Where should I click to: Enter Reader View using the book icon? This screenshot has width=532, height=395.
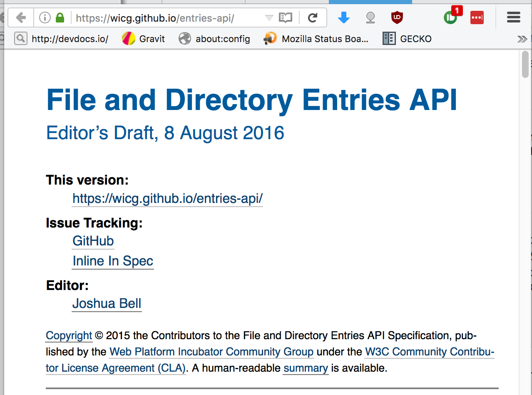click(x=286, y=17)
